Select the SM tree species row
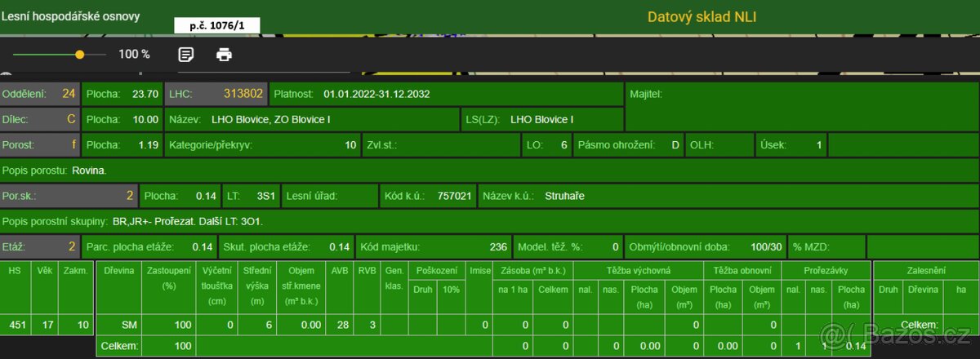980x359 pixels. pyautogui.click(x=118, y=326)
